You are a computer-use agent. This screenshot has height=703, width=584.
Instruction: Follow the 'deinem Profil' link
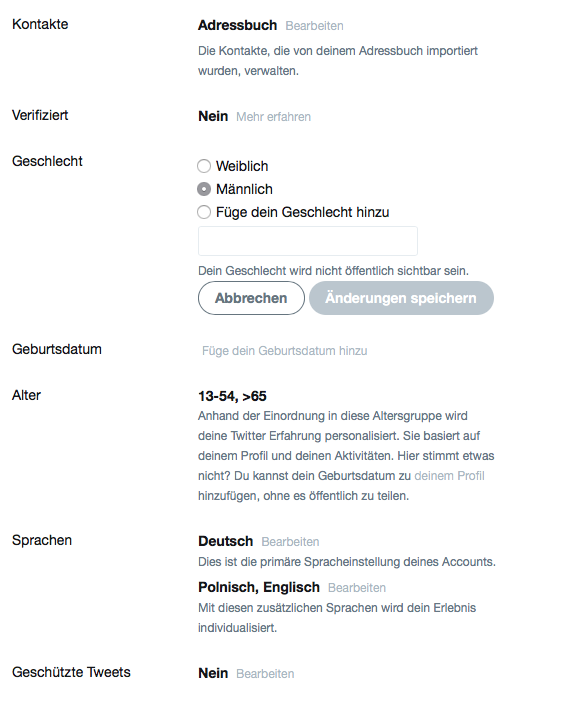point(449,476)
